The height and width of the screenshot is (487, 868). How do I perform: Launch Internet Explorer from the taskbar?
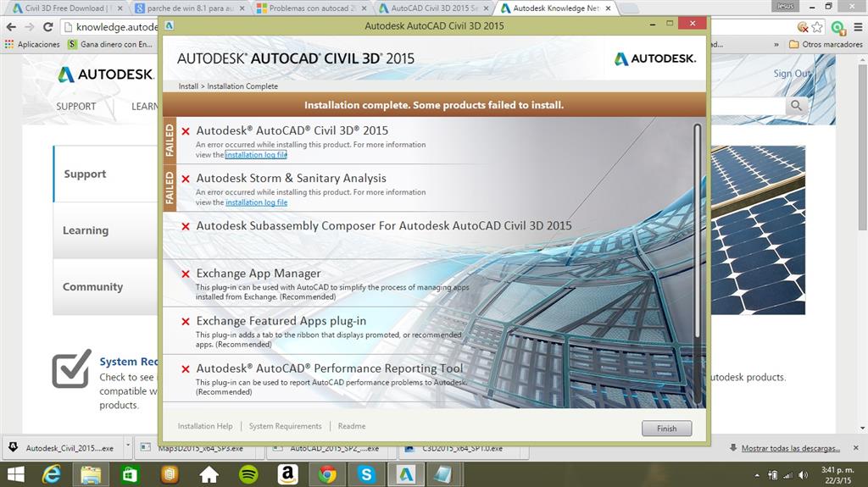coord(52,475)
